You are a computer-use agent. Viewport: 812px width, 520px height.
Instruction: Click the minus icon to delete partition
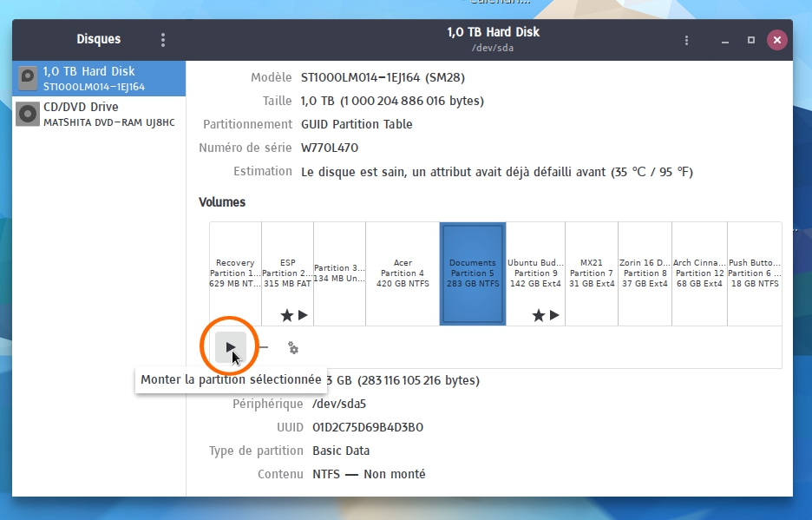(263, 348)
